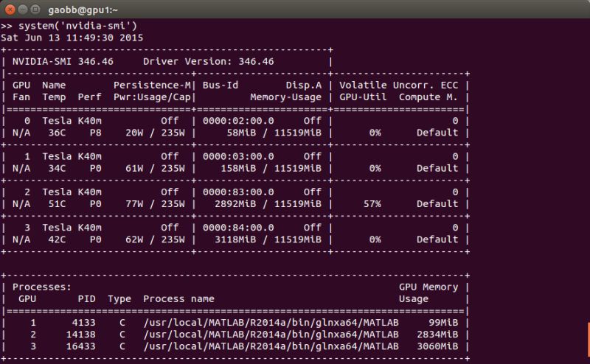The width and height of the screenshot is (590, 364).
Task: Click the Persistence-M column header
Action: [152, 85]
